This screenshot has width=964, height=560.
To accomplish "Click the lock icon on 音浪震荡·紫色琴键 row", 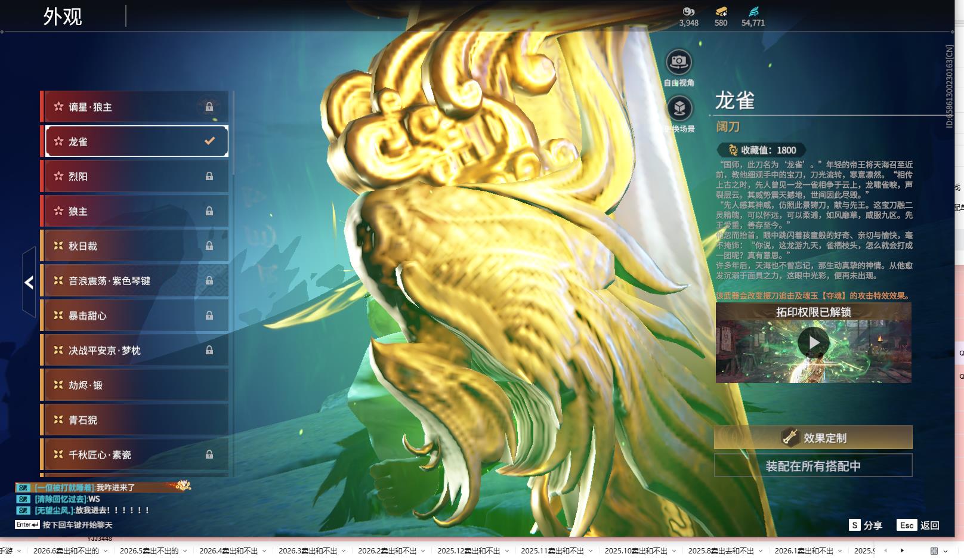I will point(209,280).
